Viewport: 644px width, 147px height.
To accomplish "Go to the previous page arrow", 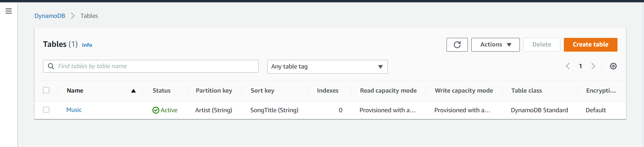I will (568, 66).
